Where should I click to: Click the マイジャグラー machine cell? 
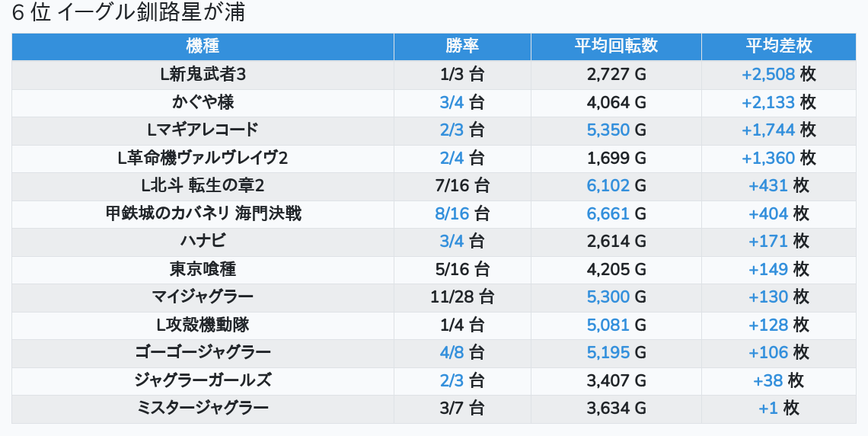pos(203,297)
